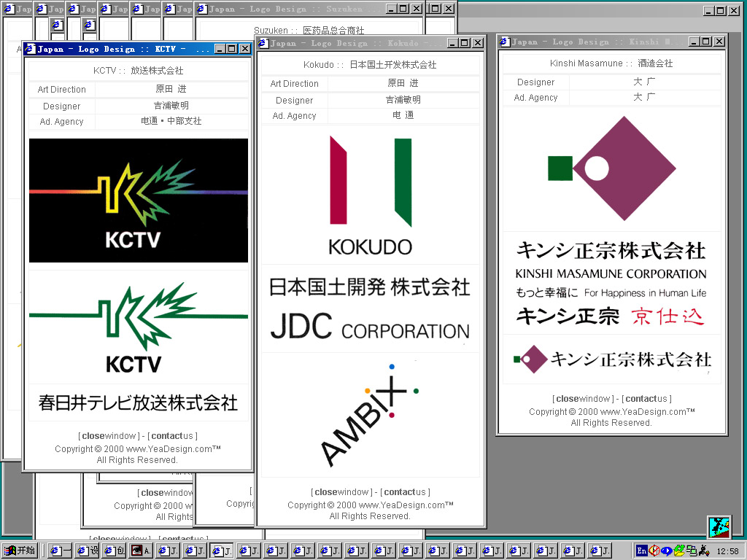Open the Start menu button 开始
Viewport: 747px width, 560px height.
20,551
